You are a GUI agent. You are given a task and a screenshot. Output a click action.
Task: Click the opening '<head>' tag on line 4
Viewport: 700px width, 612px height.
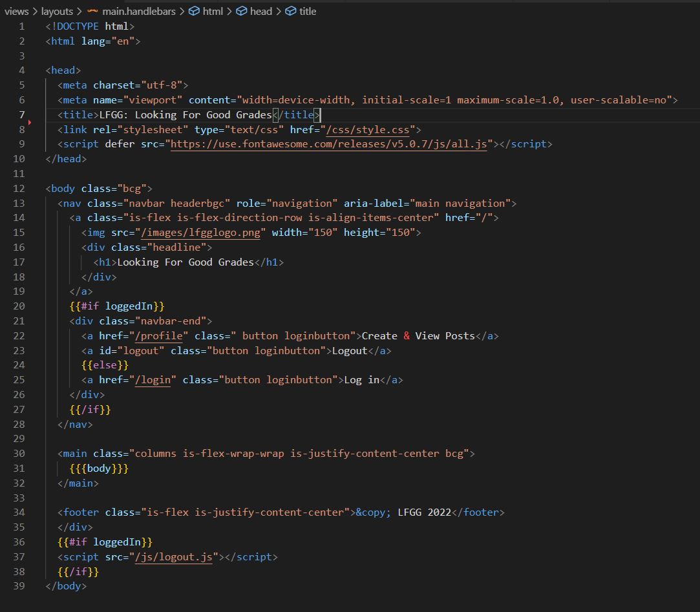(x=63, y=70)
